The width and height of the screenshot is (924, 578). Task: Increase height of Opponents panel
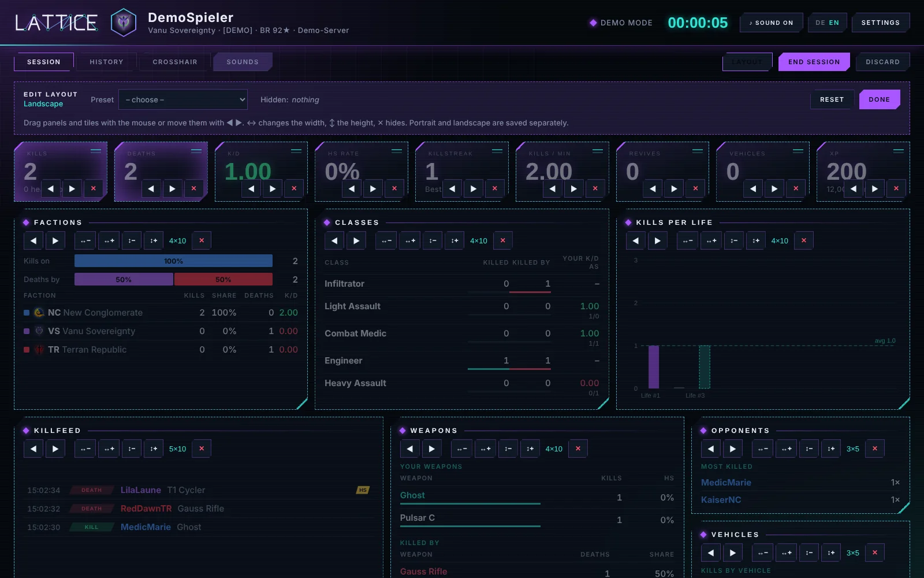(x=831, y=449)
